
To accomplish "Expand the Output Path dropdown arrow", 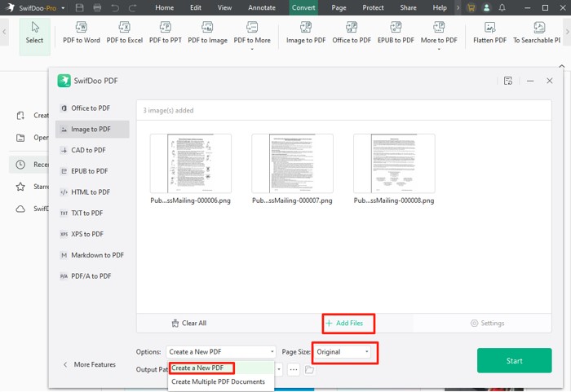I will coord(279,369).
